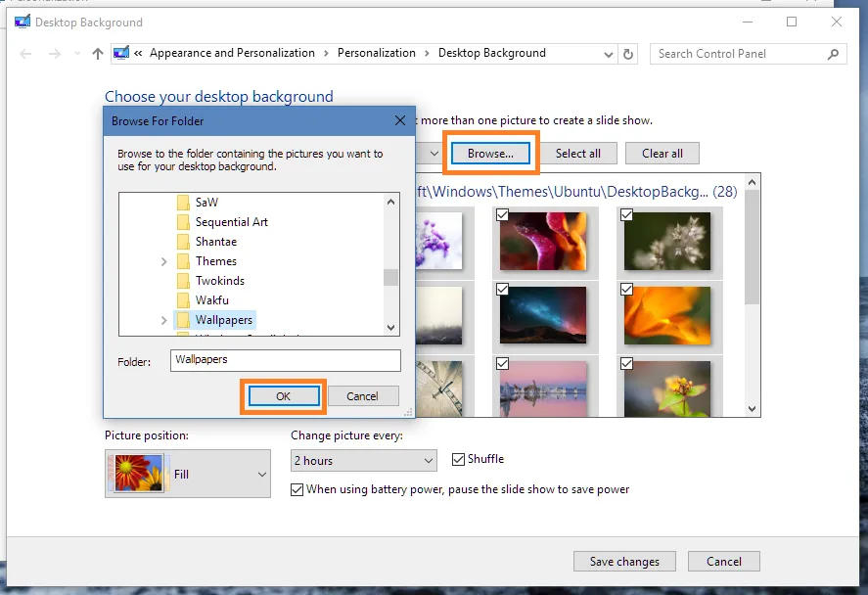Click the Clear all button
Viewport: 868px width, 595px height.
tap(662, 154)
